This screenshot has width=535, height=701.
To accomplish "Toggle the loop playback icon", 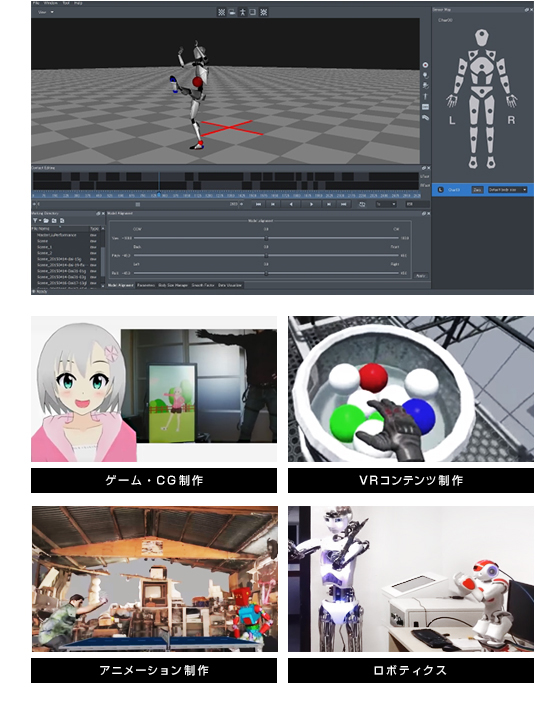I will click(x=362, y=204).
